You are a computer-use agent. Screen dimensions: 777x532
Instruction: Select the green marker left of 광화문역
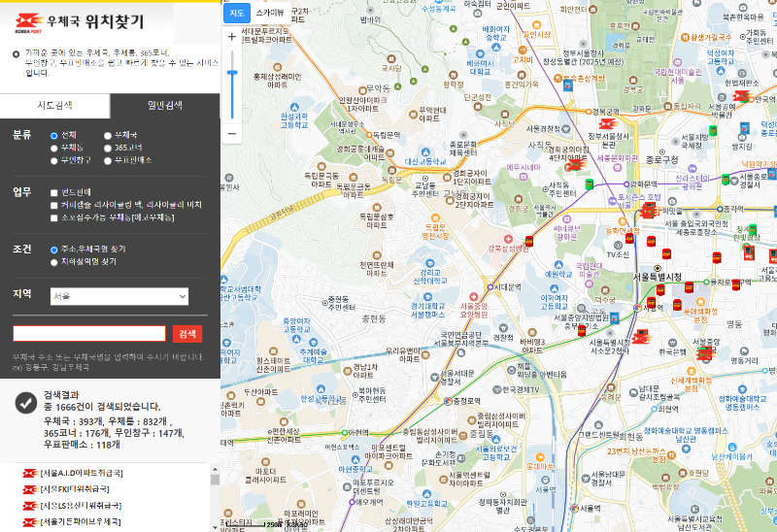click(x=590, y=184)
